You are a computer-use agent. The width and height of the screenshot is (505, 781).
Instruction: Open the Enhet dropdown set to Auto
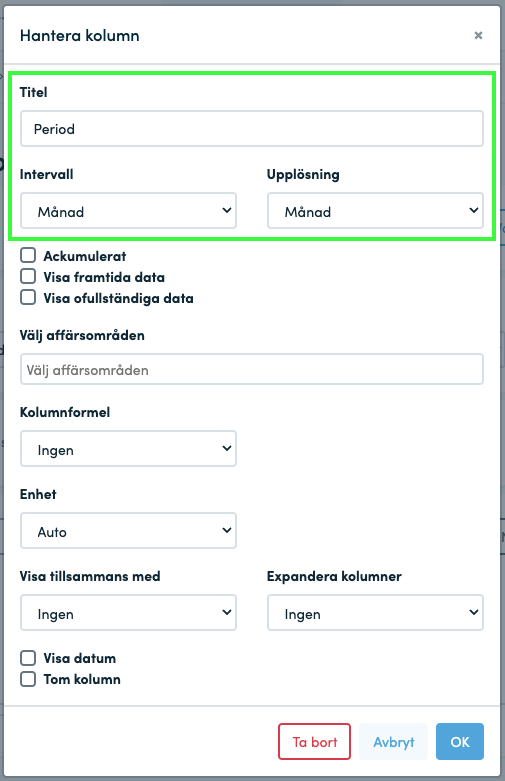pos(128,530)
